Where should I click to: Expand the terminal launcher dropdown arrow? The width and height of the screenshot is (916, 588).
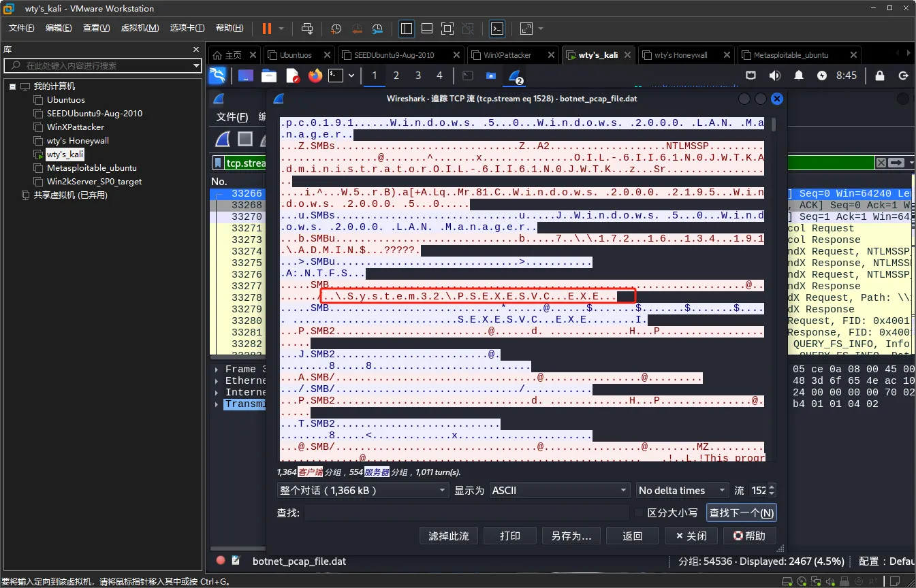(x=351, y=76)
